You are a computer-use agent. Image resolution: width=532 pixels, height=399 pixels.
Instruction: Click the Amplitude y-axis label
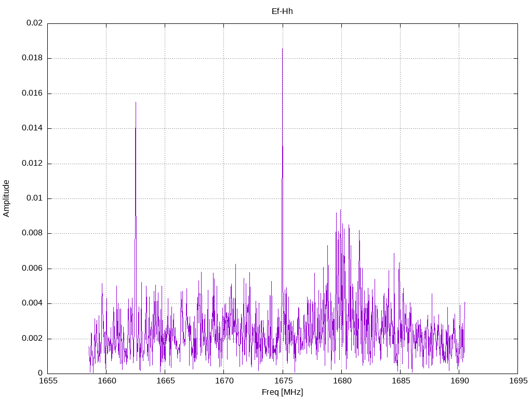coord(6,198)
